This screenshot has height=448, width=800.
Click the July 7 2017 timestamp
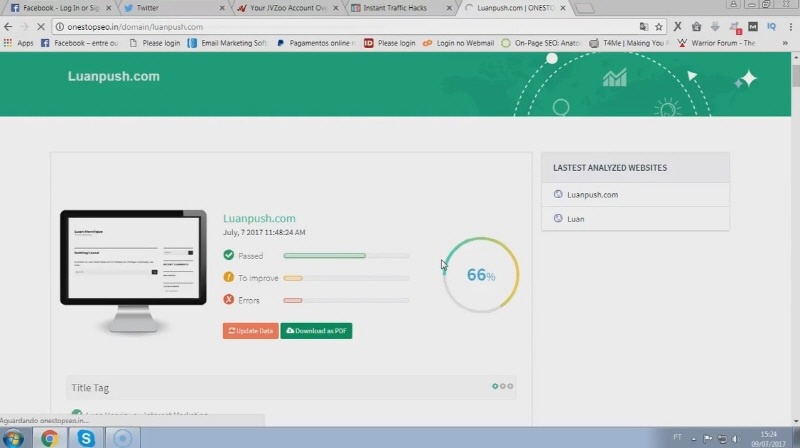click(264, 232)
